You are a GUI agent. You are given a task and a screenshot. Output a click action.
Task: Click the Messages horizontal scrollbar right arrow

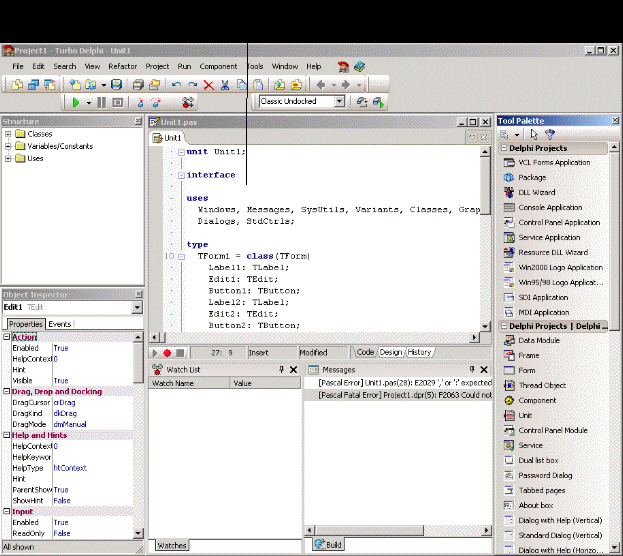coord(487,530)
